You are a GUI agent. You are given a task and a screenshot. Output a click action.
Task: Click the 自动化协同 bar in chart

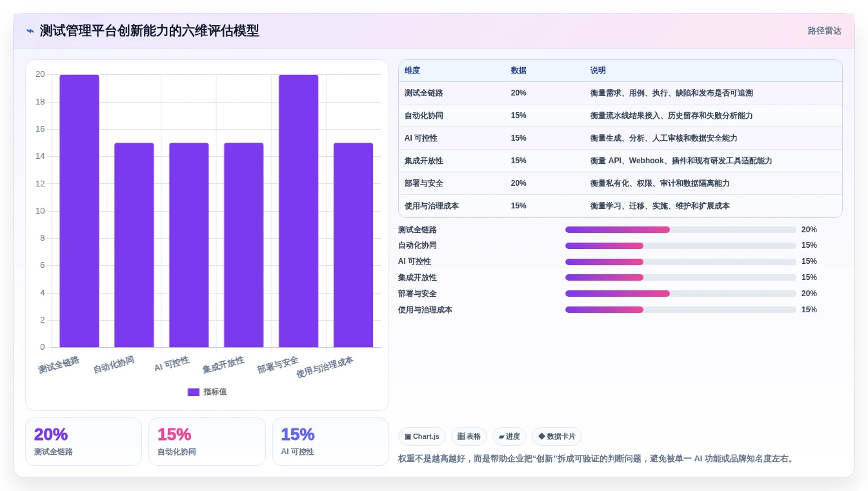pos(134,245)
